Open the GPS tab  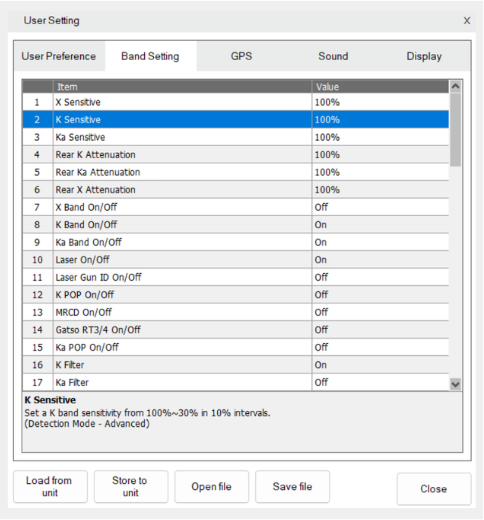pos(241,56)
